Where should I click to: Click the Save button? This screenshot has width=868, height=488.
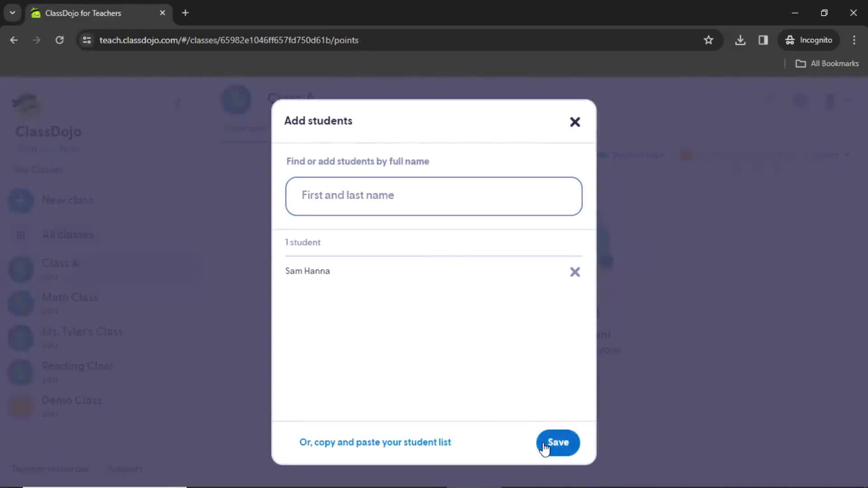[x=558, y=442]
